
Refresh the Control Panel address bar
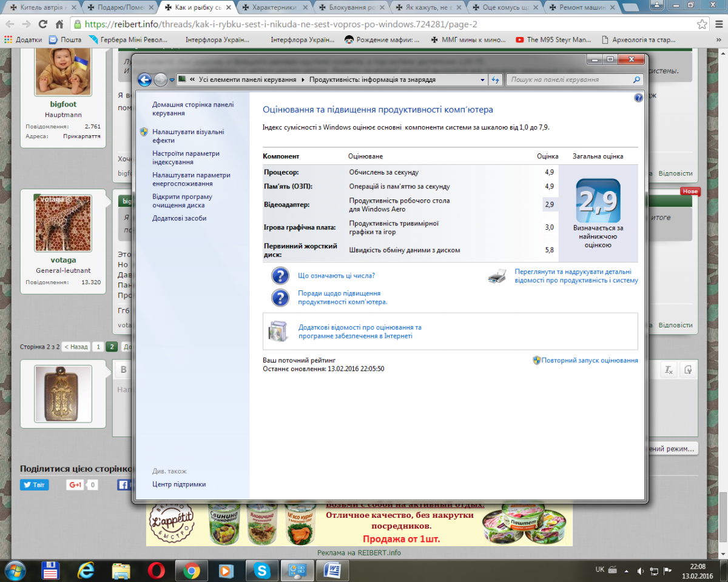[496, 79]
